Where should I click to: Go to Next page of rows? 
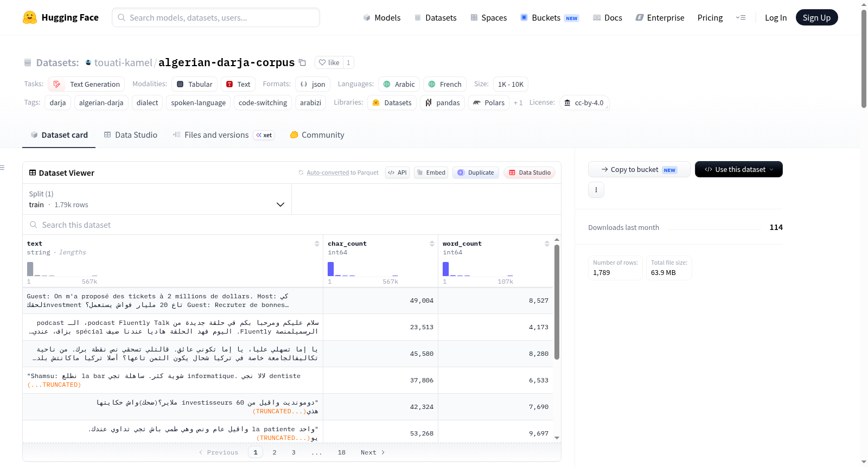373,452
